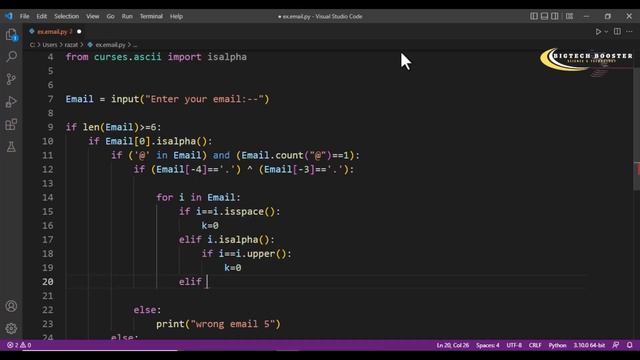Click the Ln 20, Col 26 status item
The image size is (640, 360).
pyautogui.click(x=453, y=345)
